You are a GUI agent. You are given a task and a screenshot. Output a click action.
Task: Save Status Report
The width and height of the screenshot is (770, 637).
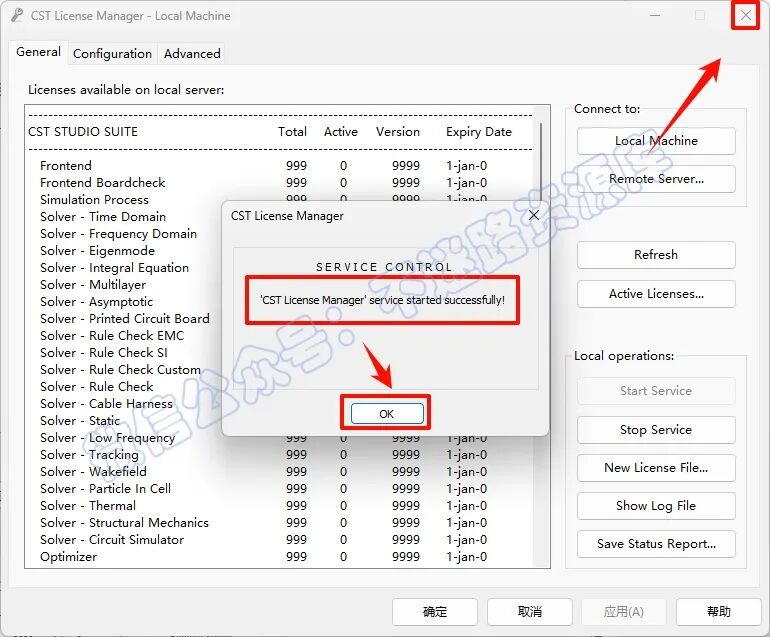tap(656, 544)
